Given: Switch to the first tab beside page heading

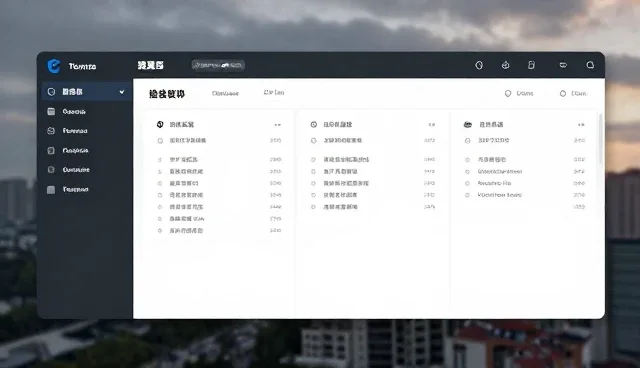Looking at the screenshot, I should tap(225, 93).
